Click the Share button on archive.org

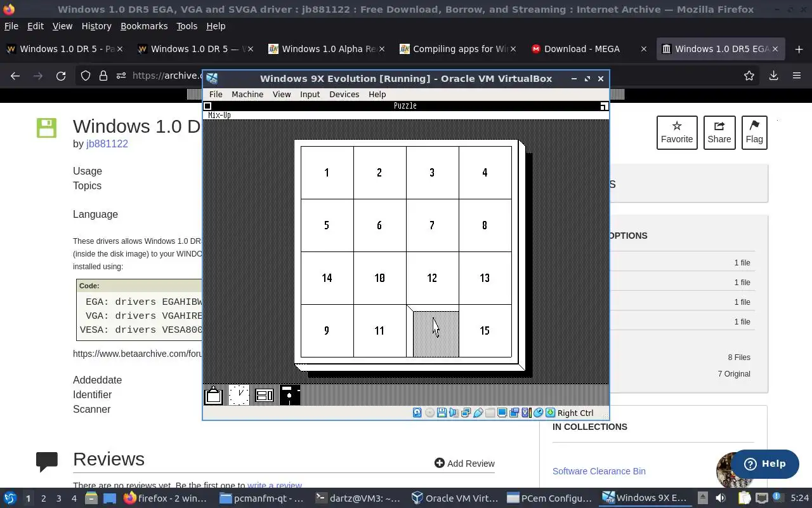(719, 133)
